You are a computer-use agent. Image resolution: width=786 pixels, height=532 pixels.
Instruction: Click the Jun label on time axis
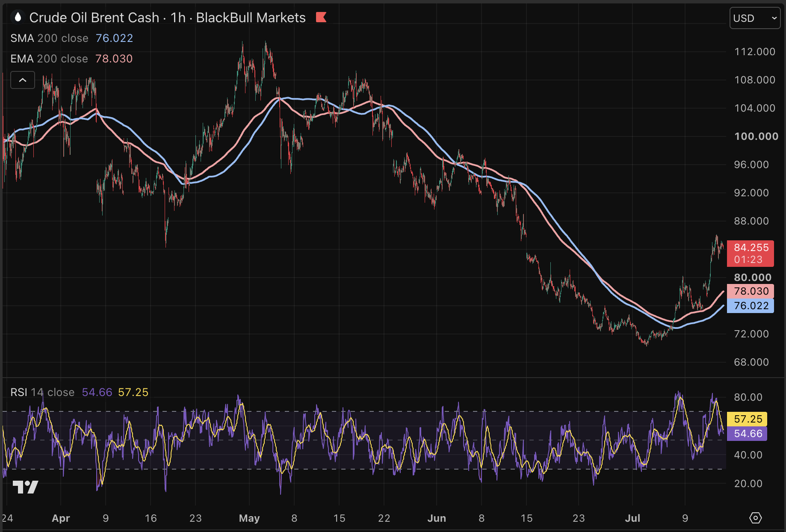(437, 518)
